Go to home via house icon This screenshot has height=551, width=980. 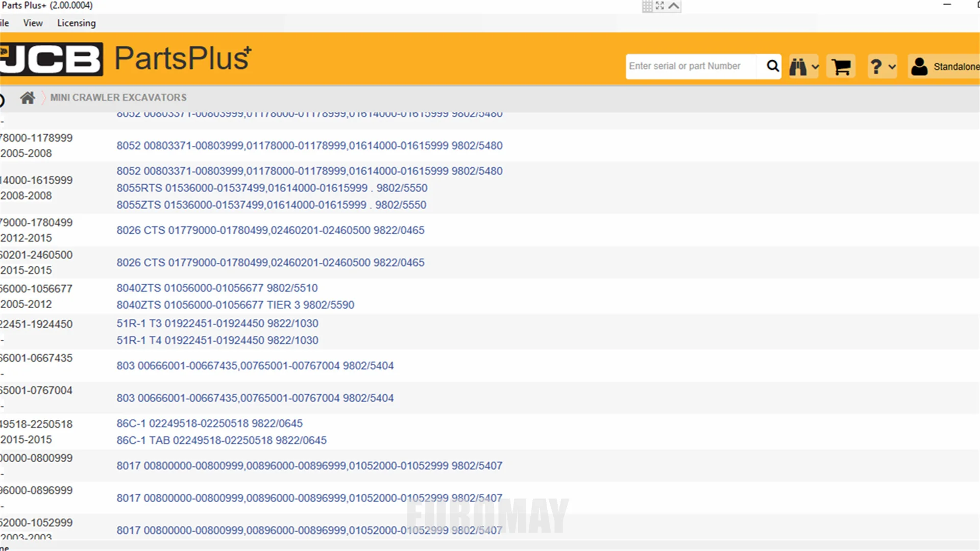click(x=28, y=97)
